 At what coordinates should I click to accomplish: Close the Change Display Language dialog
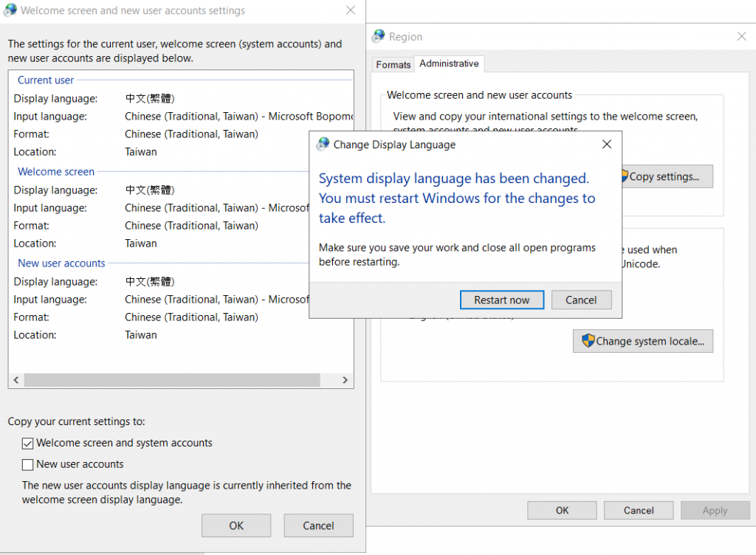607,144
